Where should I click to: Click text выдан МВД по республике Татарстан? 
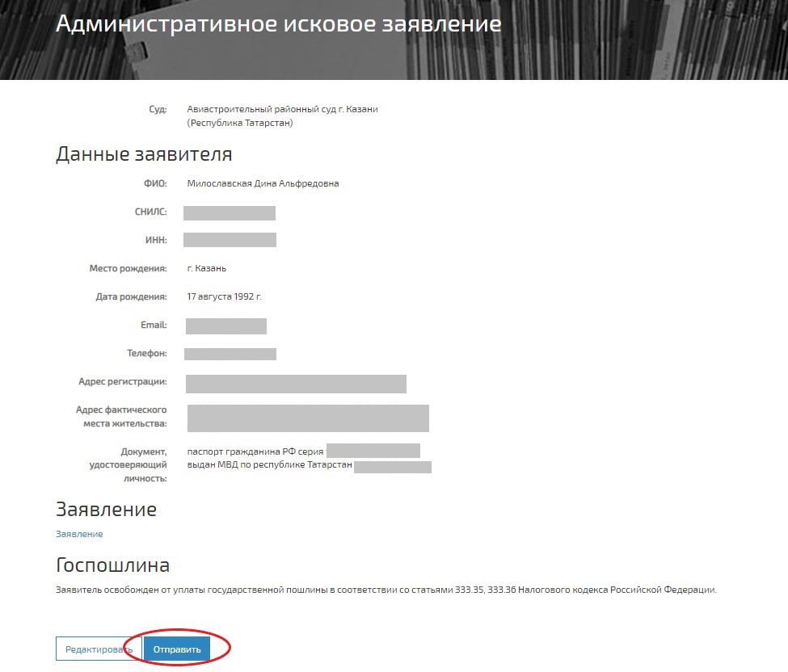pos(269,464)
